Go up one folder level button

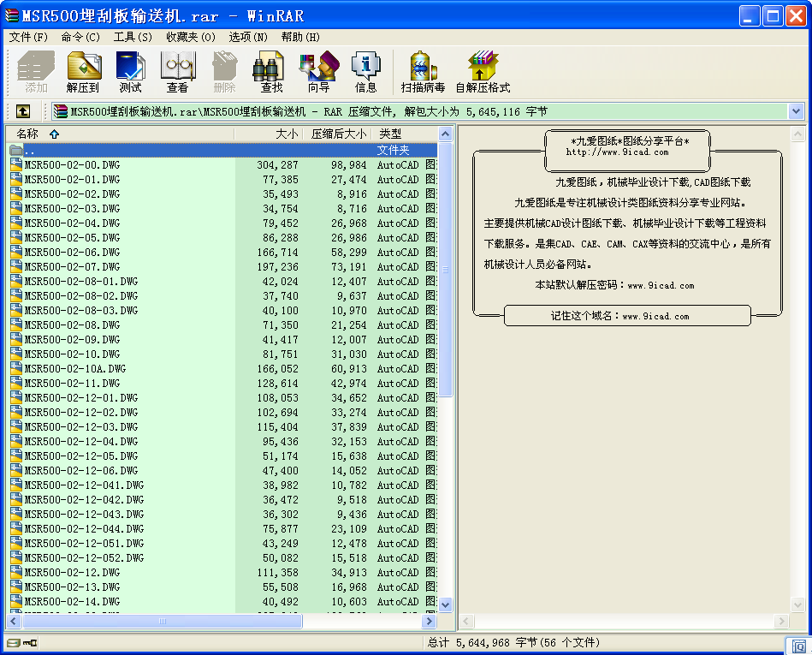(23, 111)
